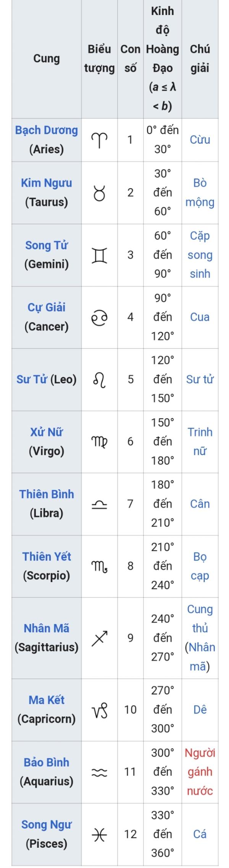Image resolution: width=229 pixels, height=868 pixels.
Task: Click the Capricorn symbol icon
Action: (99, 710)
